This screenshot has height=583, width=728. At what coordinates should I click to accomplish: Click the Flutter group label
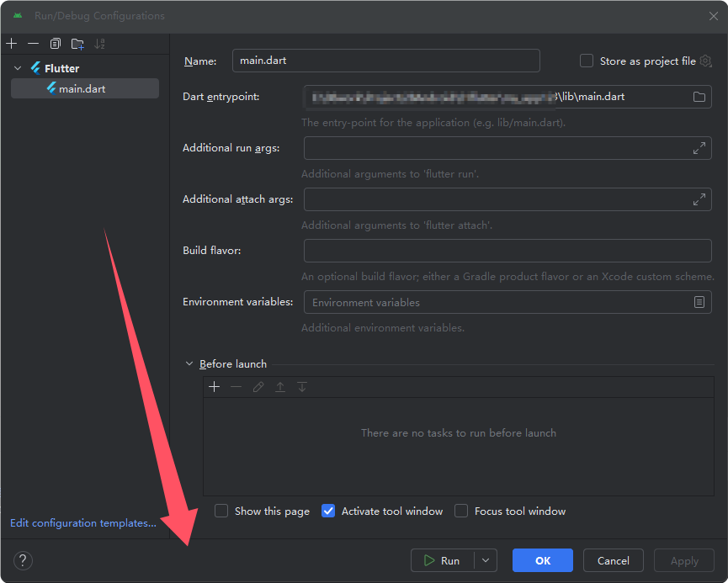click(x=61, y=68)
